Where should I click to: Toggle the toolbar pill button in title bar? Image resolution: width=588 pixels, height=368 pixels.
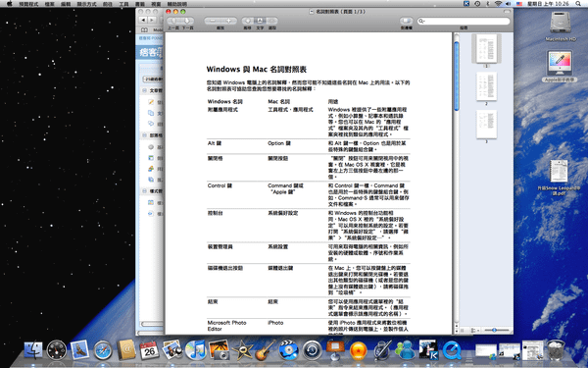coord(507,12)
